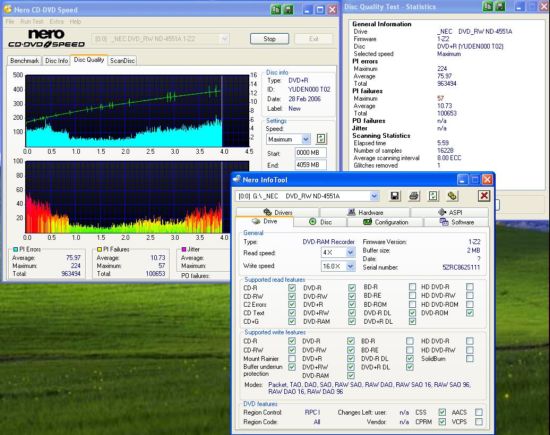Open the Software tab in InfoTool

click(x=457, y=222)
